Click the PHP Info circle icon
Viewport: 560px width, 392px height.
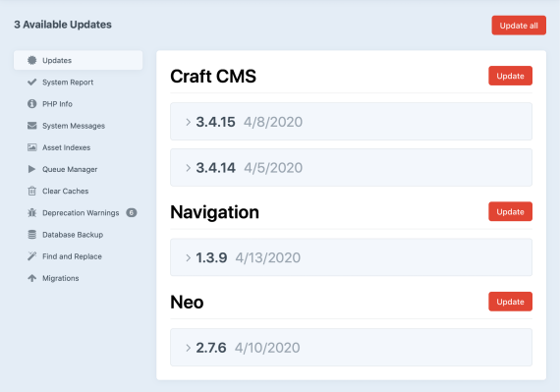[x=32, y=104]
